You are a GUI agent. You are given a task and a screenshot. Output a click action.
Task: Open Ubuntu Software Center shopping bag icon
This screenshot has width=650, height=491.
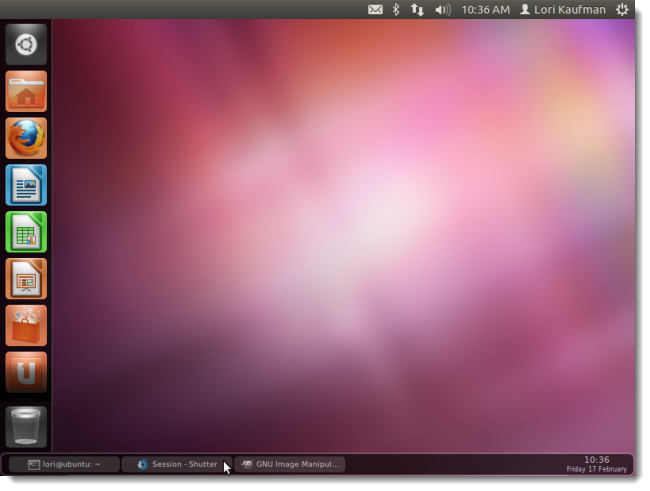[26, 326]
